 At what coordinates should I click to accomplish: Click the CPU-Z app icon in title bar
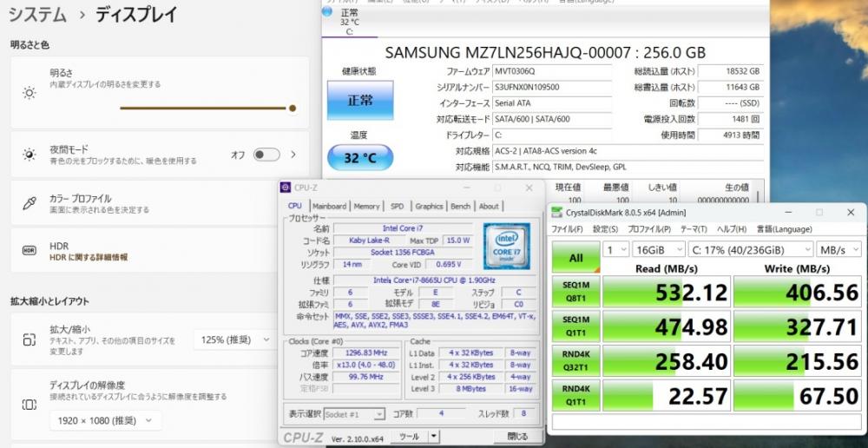pyautogui.click(x=286, y=188)
